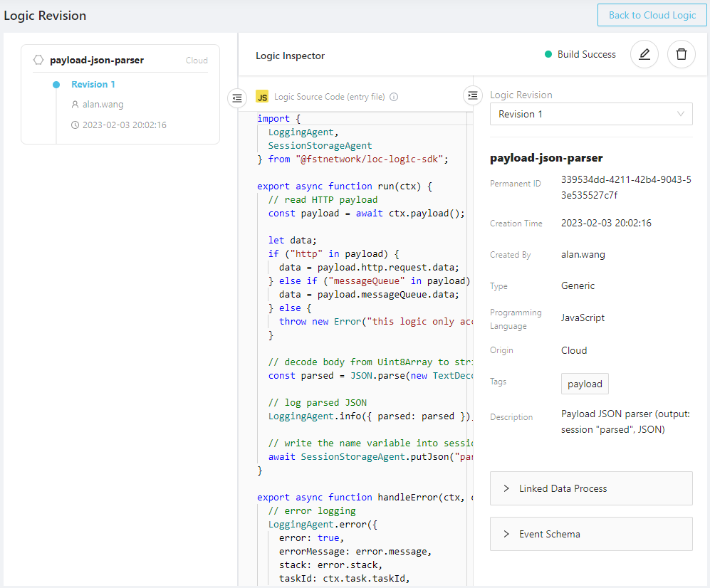Image resolution: width=710 pixels, height=588 pixels.
Task: Go back to Cloud Logic
Action: coord(652,16)
